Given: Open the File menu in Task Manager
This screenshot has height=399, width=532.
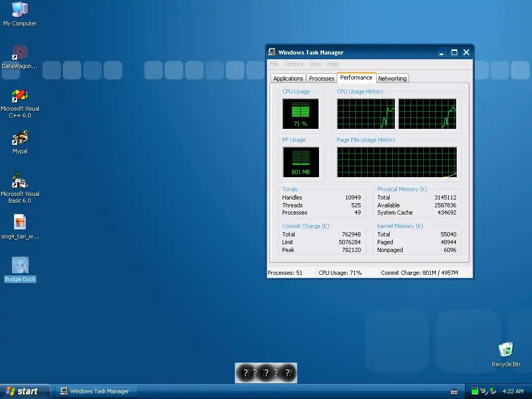Looking at the screenshot, I should point(274,64).
